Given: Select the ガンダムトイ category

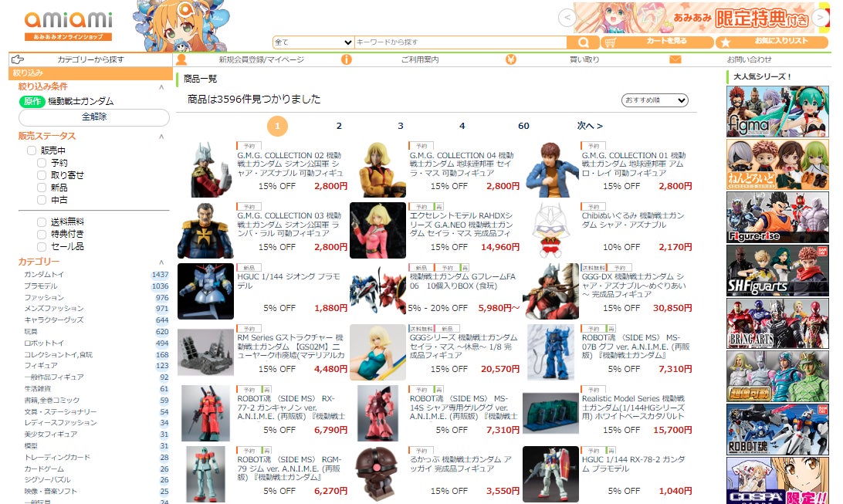Looking at the screenshot, I should [x=44, y=274].
